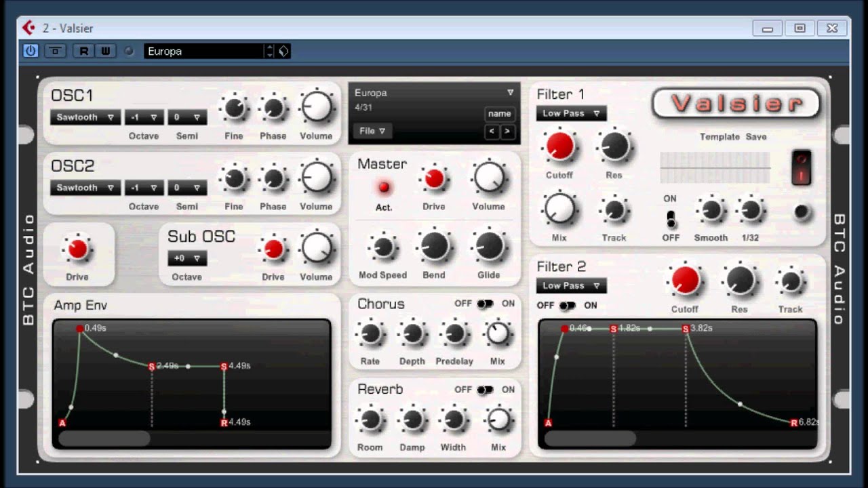
Task: Click the Amp Env horizontal scrollbar
Action: click(x=104, y=439)
